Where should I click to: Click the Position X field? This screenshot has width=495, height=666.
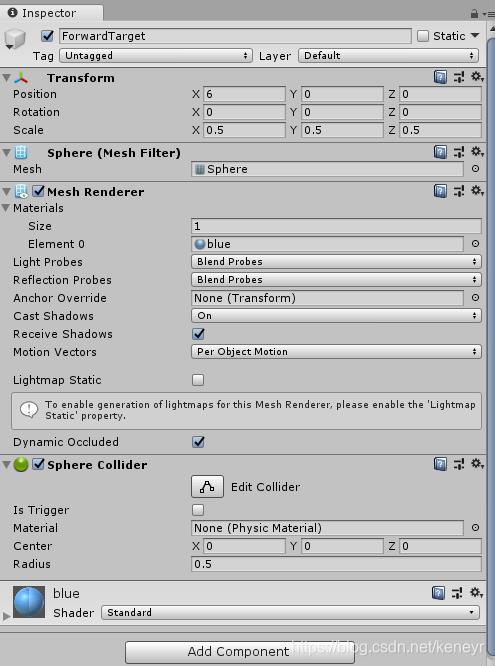pos(244,94)
